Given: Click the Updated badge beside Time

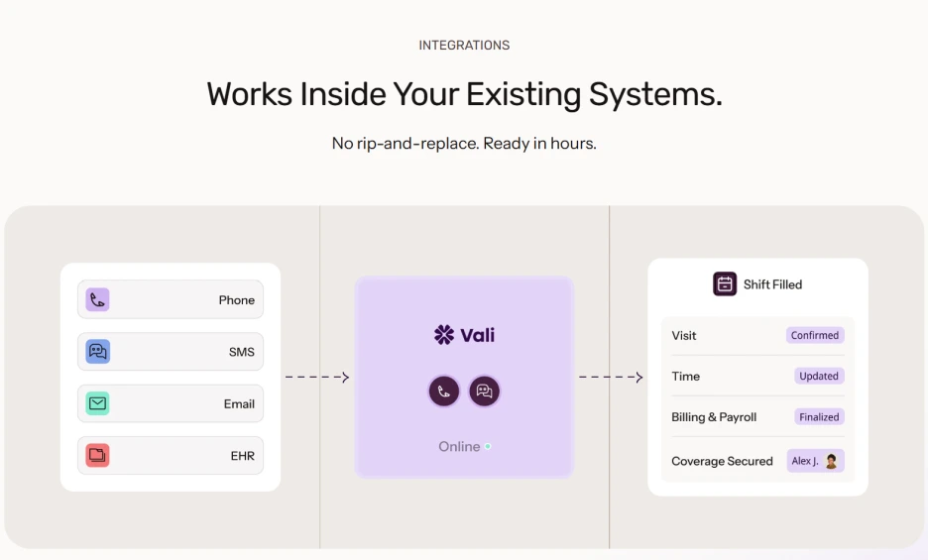Looking at the screenshot, I should (819, 376).
